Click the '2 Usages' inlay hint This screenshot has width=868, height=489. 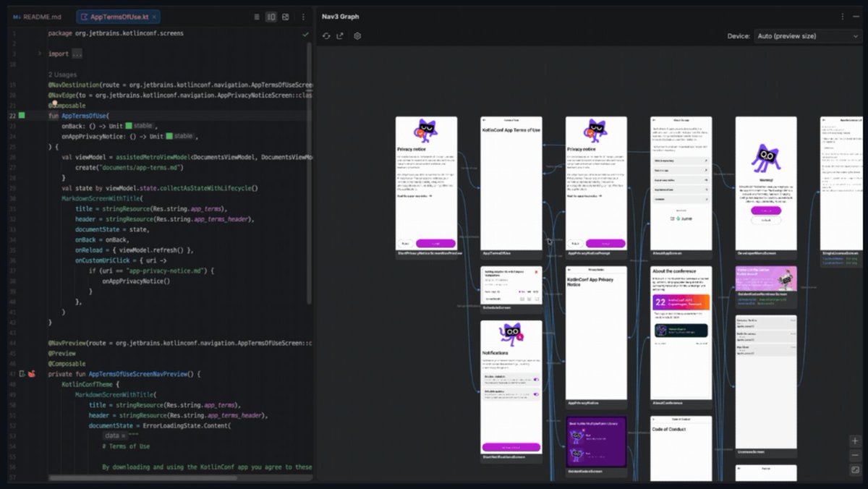[x=64, y=75]
